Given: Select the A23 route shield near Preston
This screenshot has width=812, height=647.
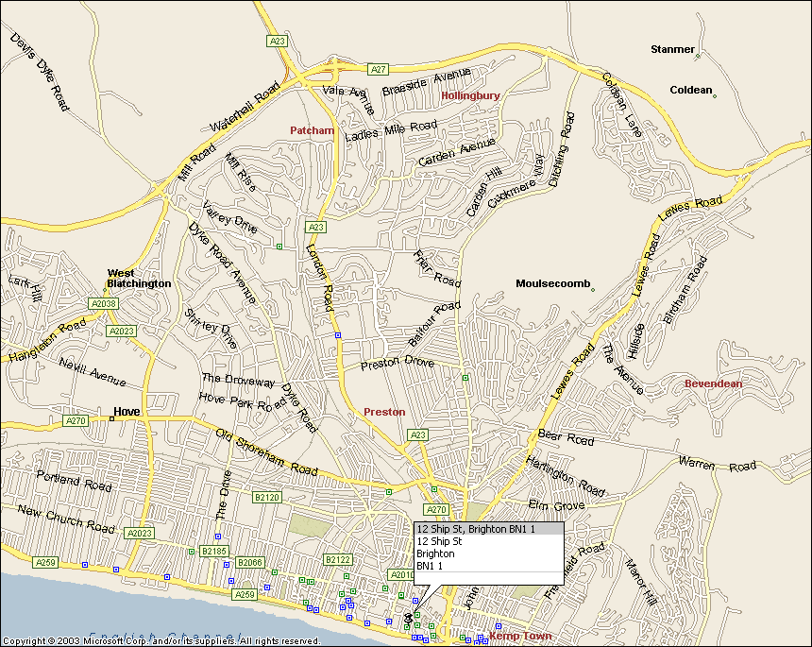Looking at the screenshot, I should (415, 434).
